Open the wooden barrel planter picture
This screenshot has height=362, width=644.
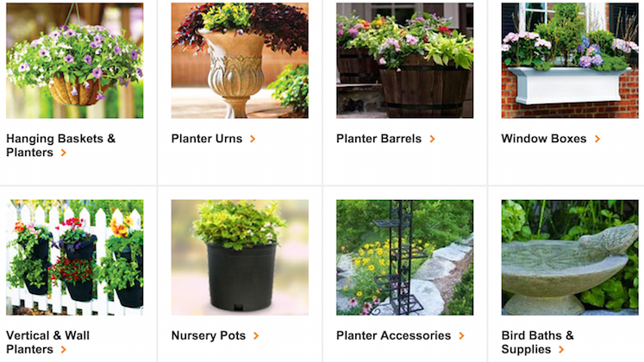pyautogui.click(x=404, y=60)
